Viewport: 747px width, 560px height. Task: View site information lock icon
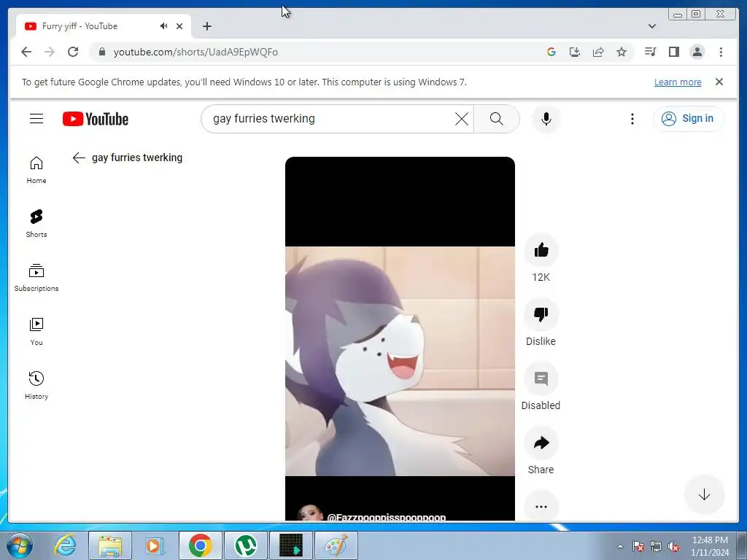click(x=101, y=52)
